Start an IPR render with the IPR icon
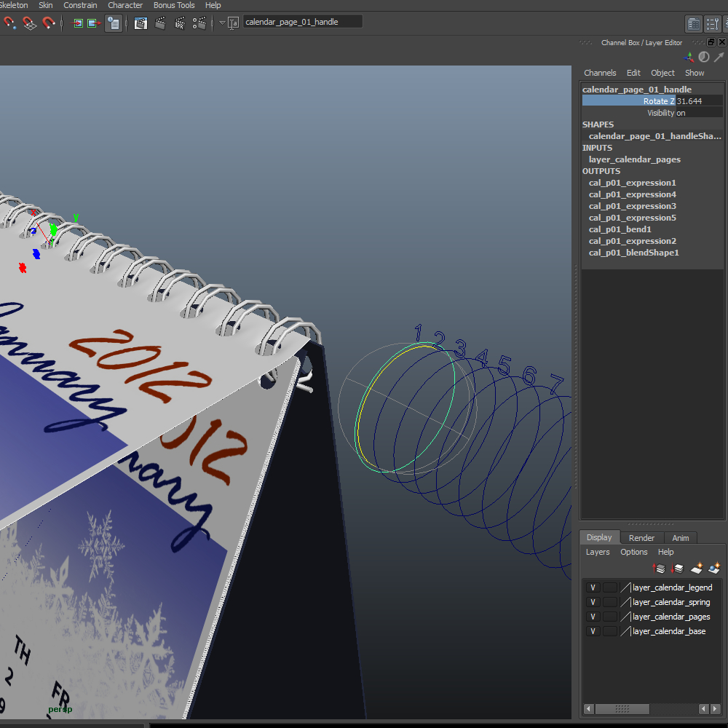Screen dimensions: 728x728 tap(181, 23)
